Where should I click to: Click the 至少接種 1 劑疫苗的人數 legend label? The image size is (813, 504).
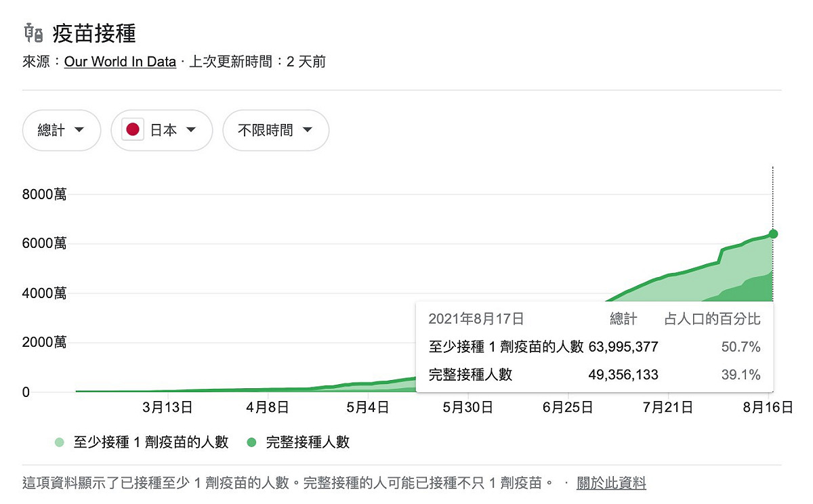[x=151, y=442]
